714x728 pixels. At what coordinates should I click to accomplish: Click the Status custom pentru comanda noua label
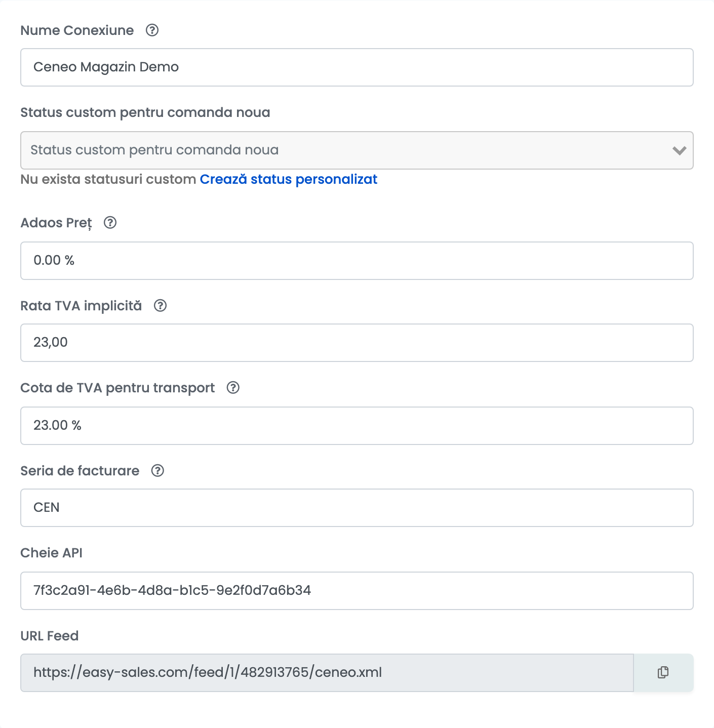145,112
